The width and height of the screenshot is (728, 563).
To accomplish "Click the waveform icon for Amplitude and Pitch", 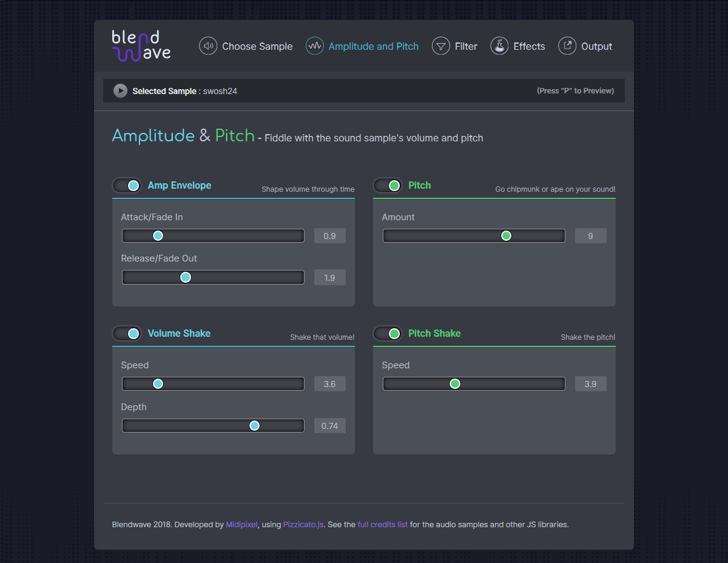I will tap(314, 46).
